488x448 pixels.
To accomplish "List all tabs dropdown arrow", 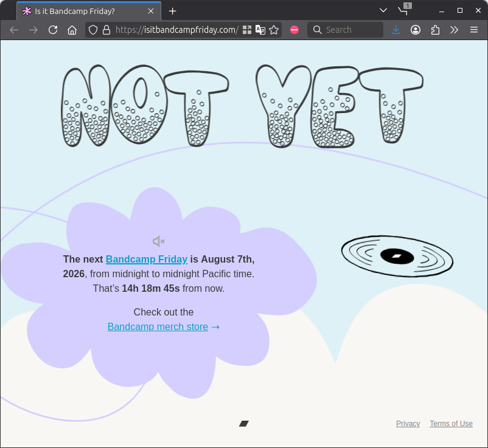I will tap(383, 10).
